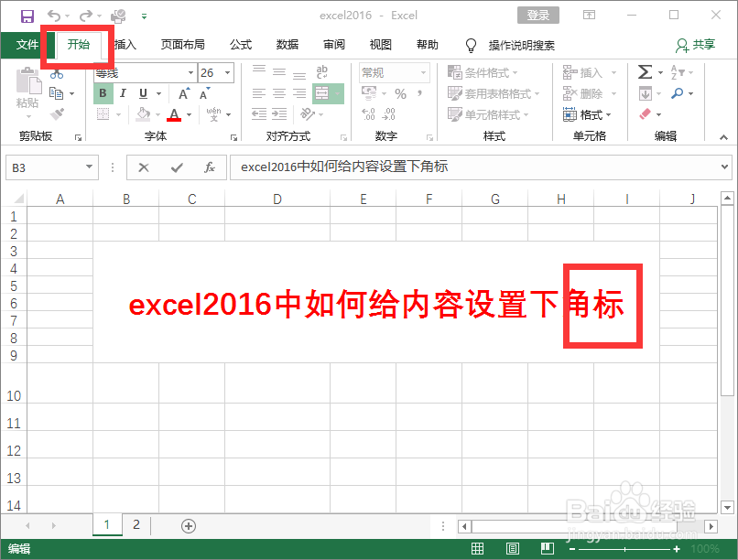Switch to sheet tab 2
This screenshot has height=560, width=738.
136,524
